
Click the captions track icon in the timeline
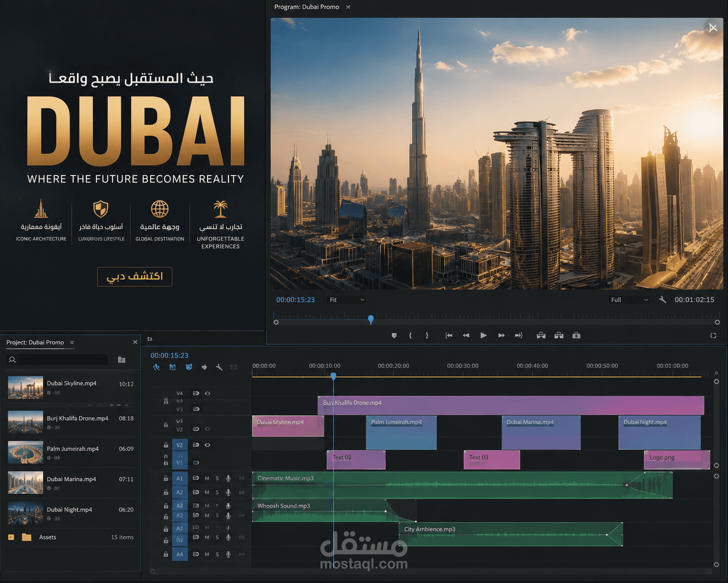tap(234, 367)
